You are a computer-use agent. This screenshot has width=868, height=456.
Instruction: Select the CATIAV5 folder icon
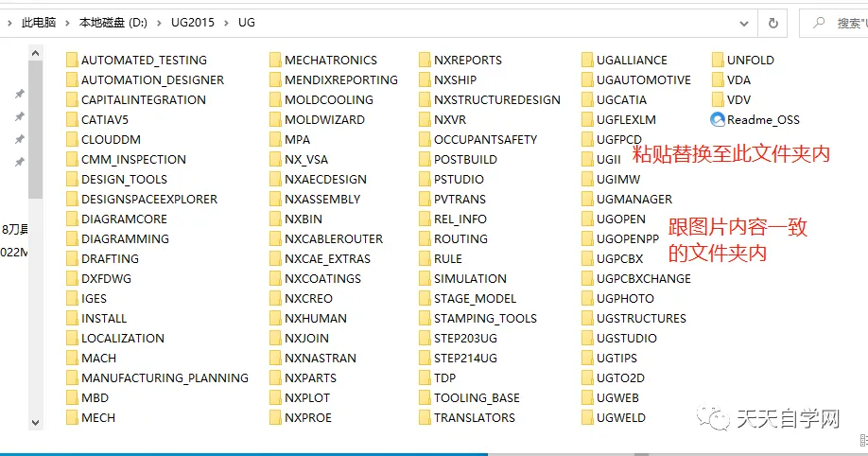coord(72,120)
